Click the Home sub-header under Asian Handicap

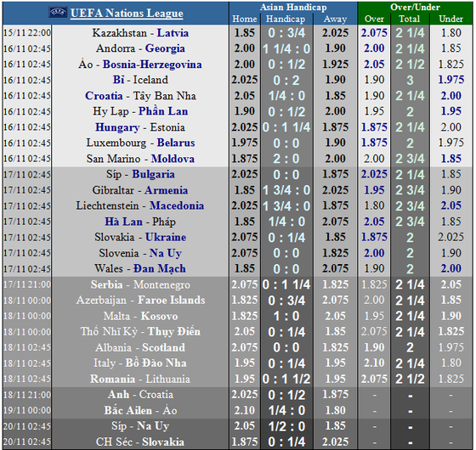click(245, 19)
